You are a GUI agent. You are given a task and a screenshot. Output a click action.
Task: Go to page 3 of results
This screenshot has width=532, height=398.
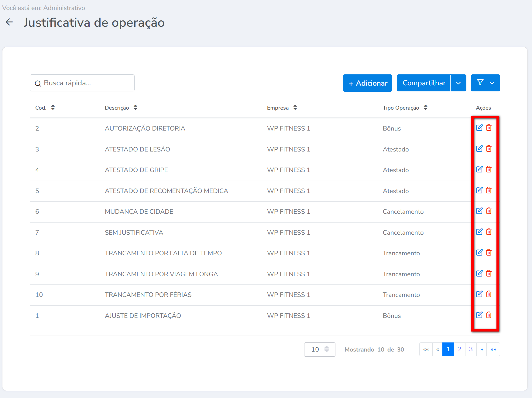tap(471, 349)
